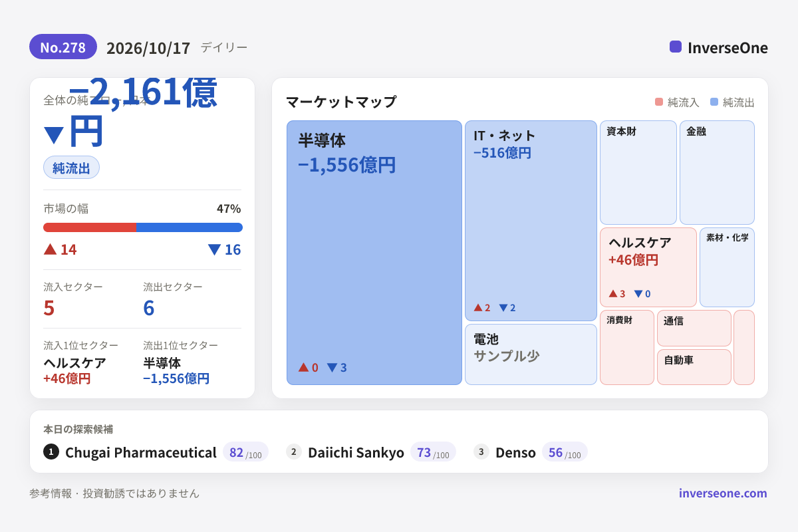Select the 半導体 sector tile
Image resolution: width=798 pixels, height=532 pixels.
click(x=374, y=253)
